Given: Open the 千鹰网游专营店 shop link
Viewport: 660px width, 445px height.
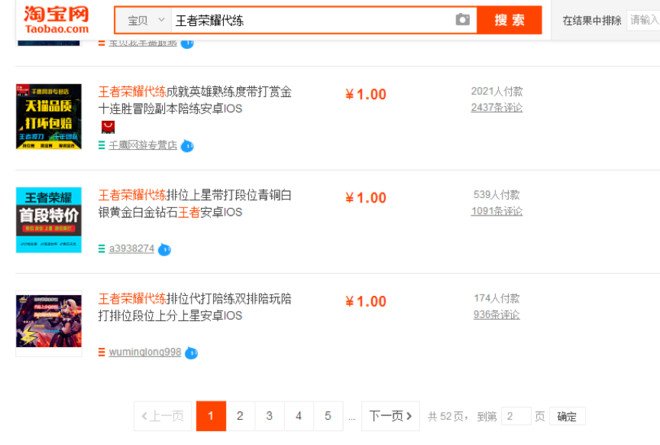Looking at the screenshot, I should pos(143,145).
